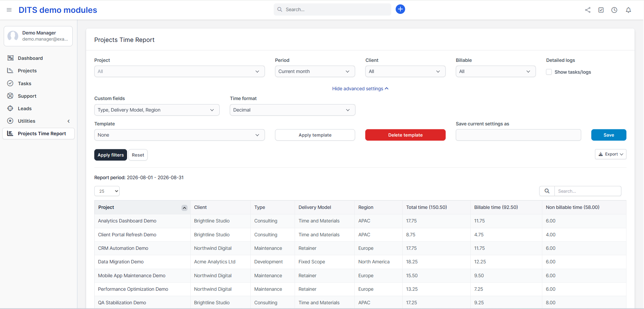Click the download icon on Export button
This screenshot has width=644, height=309.
tap(601, 154)
